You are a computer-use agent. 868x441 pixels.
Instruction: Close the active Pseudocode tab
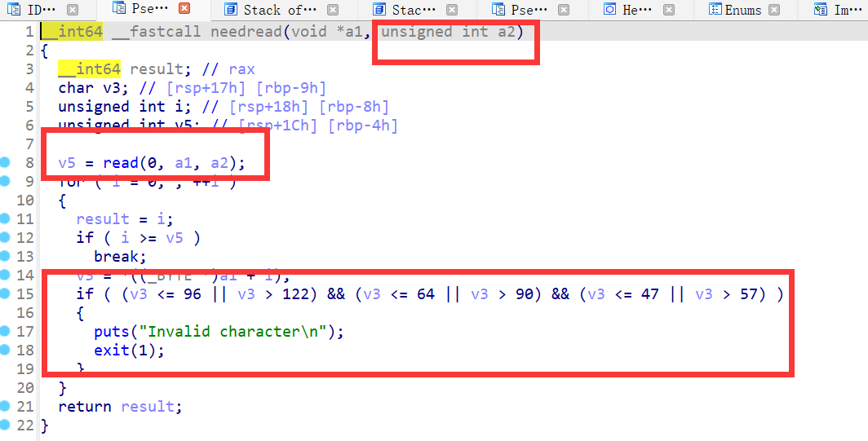184,10
